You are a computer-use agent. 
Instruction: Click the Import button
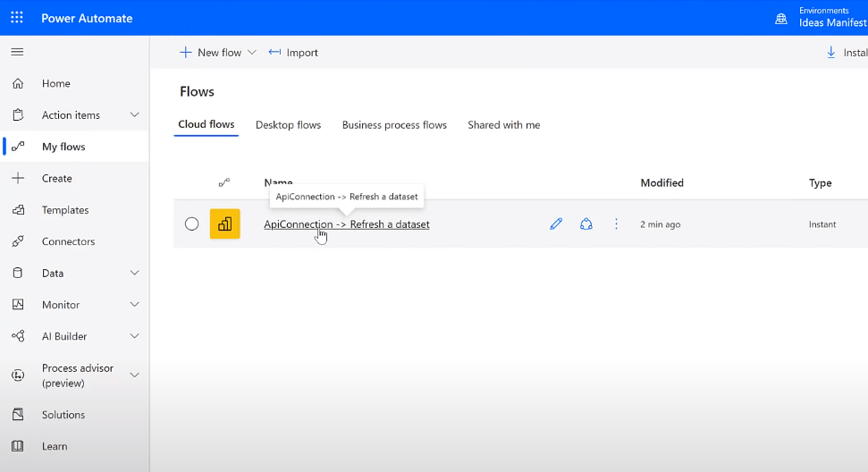[x=293, y=53]
